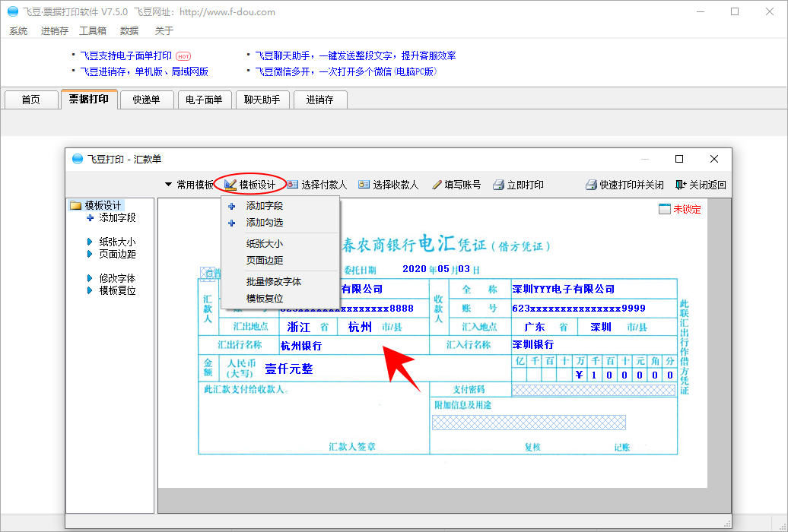Open the 系统 menu
This screenshot has width=788, height=532.
(18, 31)
